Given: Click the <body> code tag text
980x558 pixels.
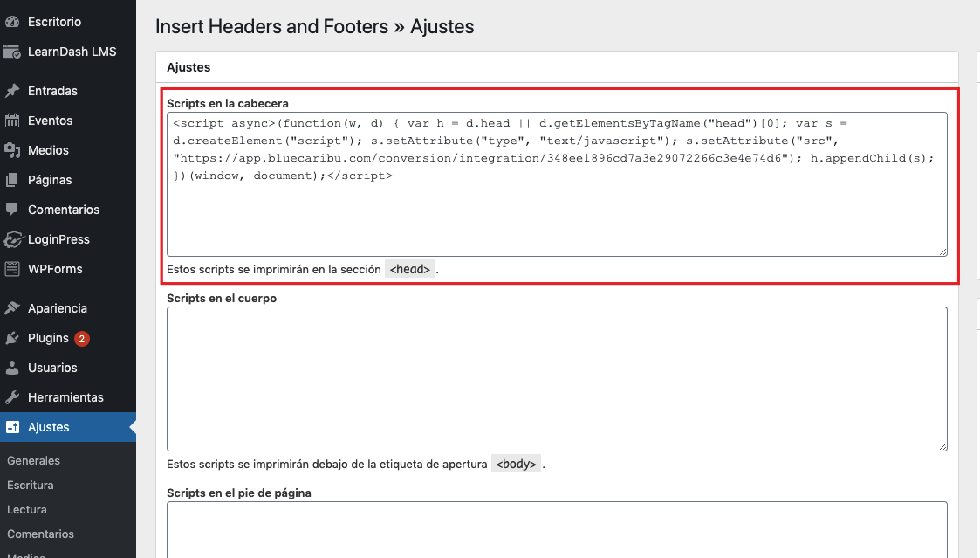Looking at the screenshot, I should (x=517, y=465).
